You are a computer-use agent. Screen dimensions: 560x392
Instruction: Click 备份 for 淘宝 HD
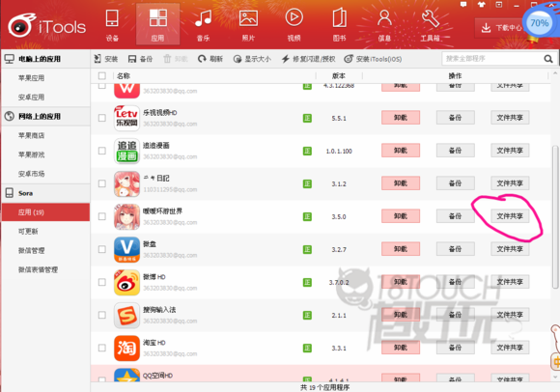point(455,348)
